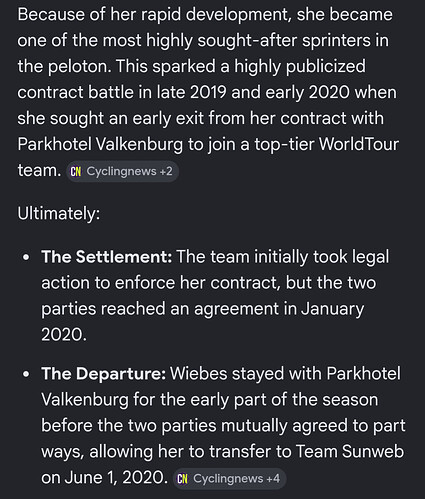
Task: Click the word 'sought-after'
Action: (247, 41)
